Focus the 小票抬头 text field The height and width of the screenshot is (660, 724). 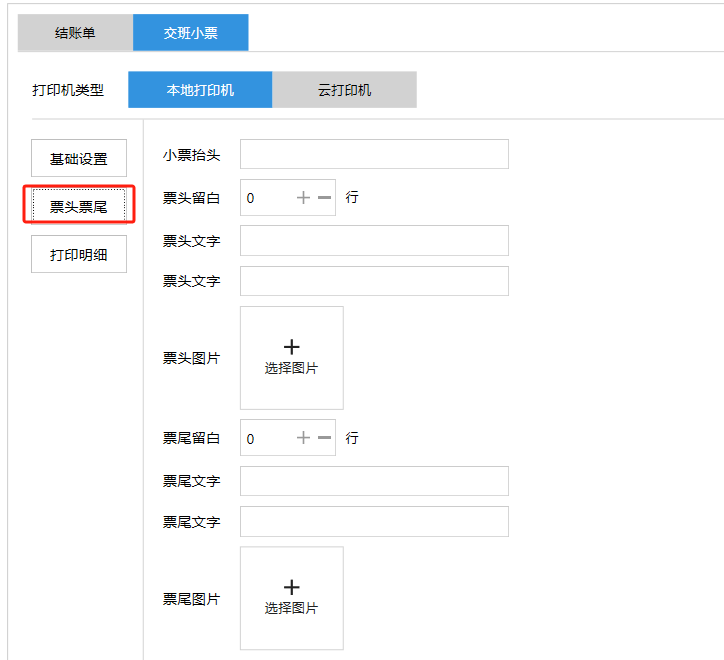tap(374, 154)
